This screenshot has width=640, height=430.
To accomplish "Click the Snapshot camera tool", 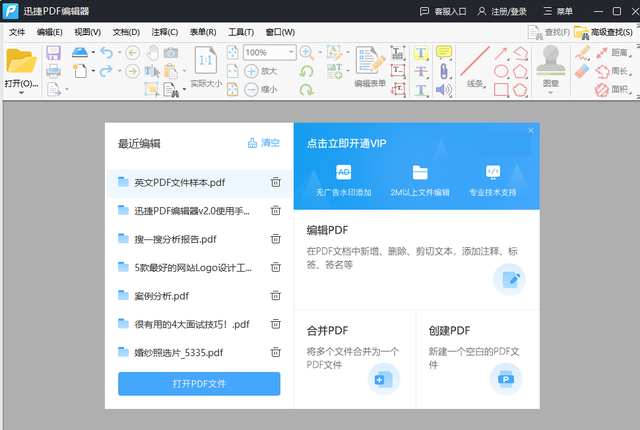I will tap(171, 53).
